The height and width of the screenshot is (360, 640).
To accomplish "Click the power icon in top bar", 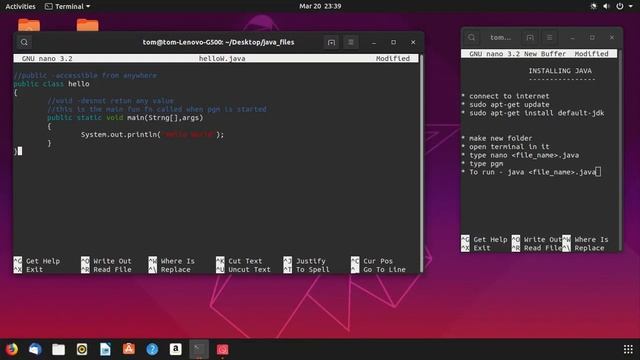I will [620, 6].
